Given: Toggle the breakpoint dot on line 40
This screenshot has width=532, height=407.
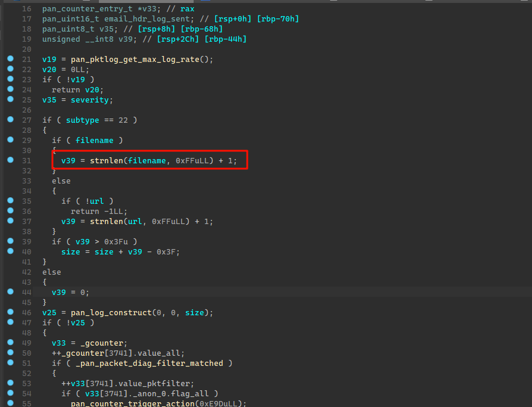Looking at the screenshot, I should [11, 251].
